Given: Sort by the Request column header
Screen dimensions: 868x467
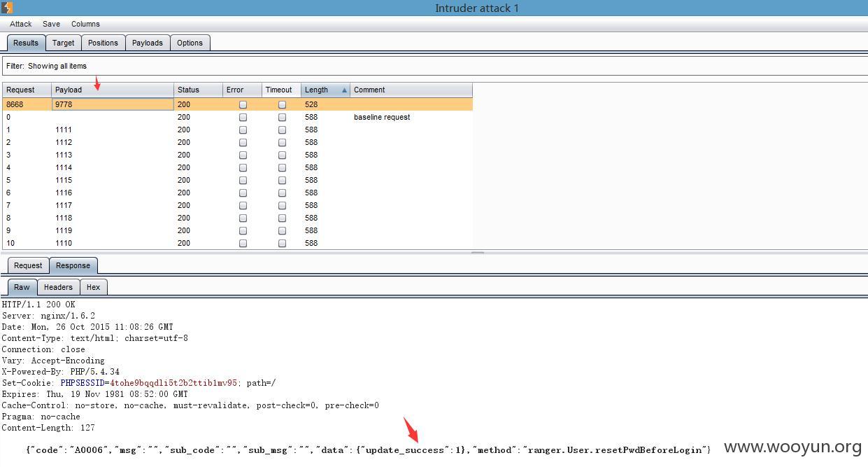Looking at the screenshot, I should [27, 90].
